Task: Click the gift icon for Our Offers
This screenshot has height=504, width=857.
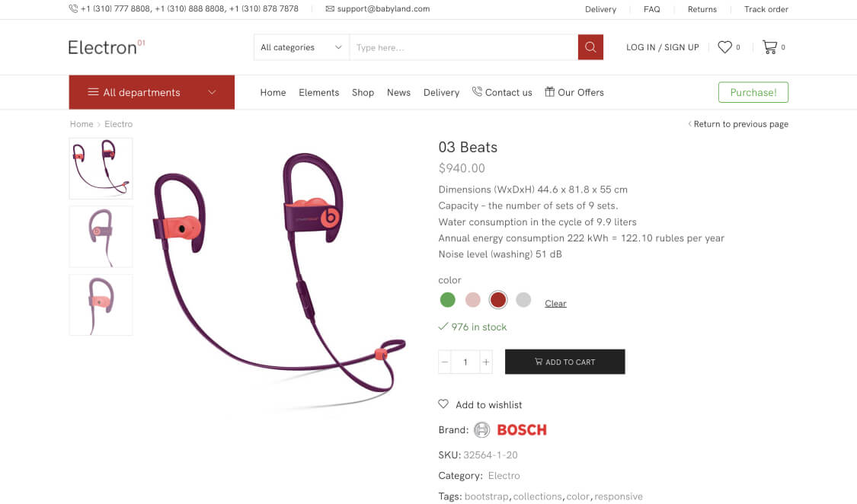Action: (549, 91)
